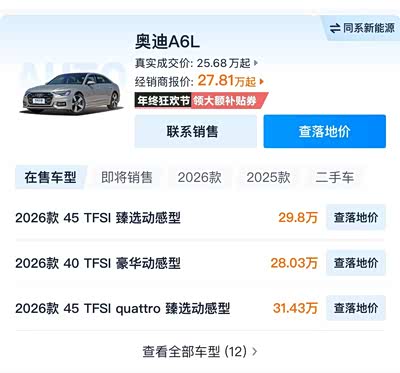Switch to the 即将销售 tab
Screen dimensions: 400x373
127,177
